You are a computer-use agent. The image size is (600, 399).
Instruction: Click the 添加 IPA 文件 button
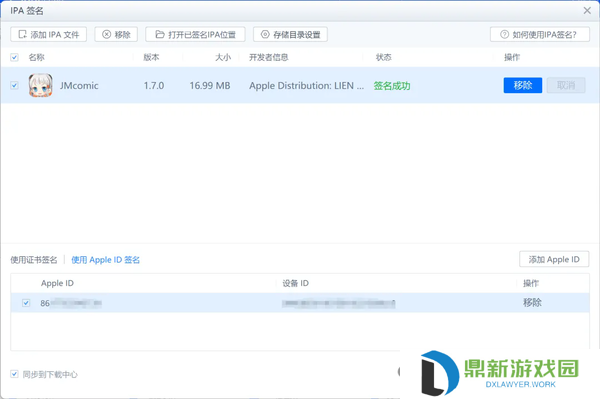pos(48,34)
